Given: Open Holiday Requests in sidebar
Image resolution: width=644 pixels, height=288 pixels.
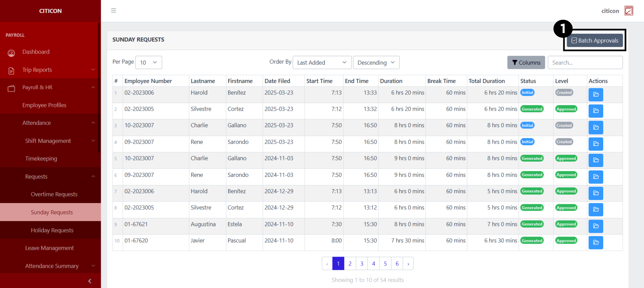Looking at the screenshot, I should tap(52, 230).
